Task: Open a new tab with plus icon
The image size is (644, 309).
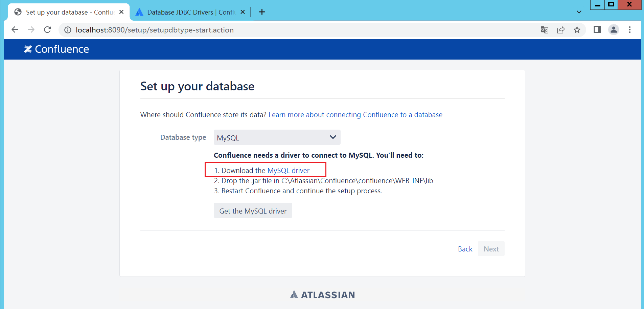Action: 262,12
